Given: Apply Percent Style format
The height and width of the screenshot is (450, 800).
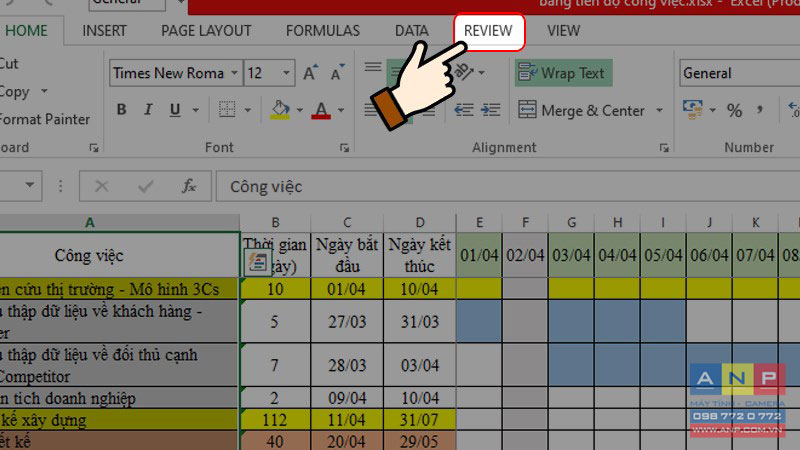Looking at the screenshot, I should [734, 110].
